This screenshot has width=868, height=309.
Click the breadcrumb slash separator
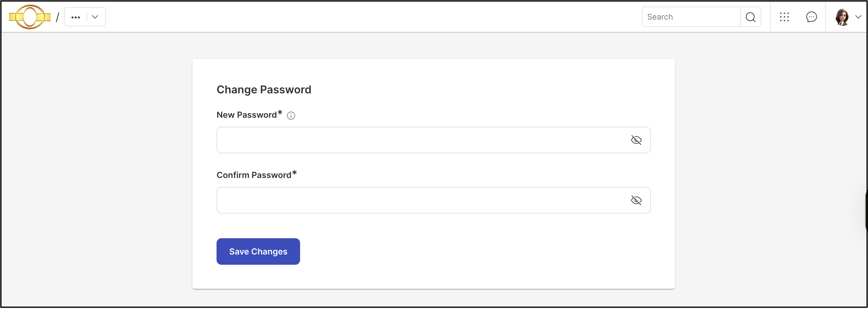click(x=58, y=17)
